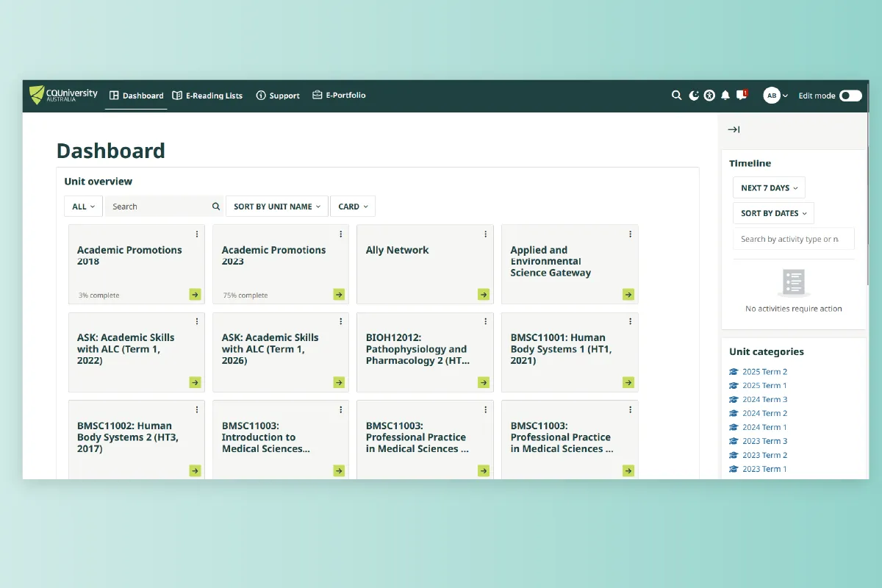Expand the ALL filter dropdown
This screenshot has height=588, width=882.
point(83,207)
